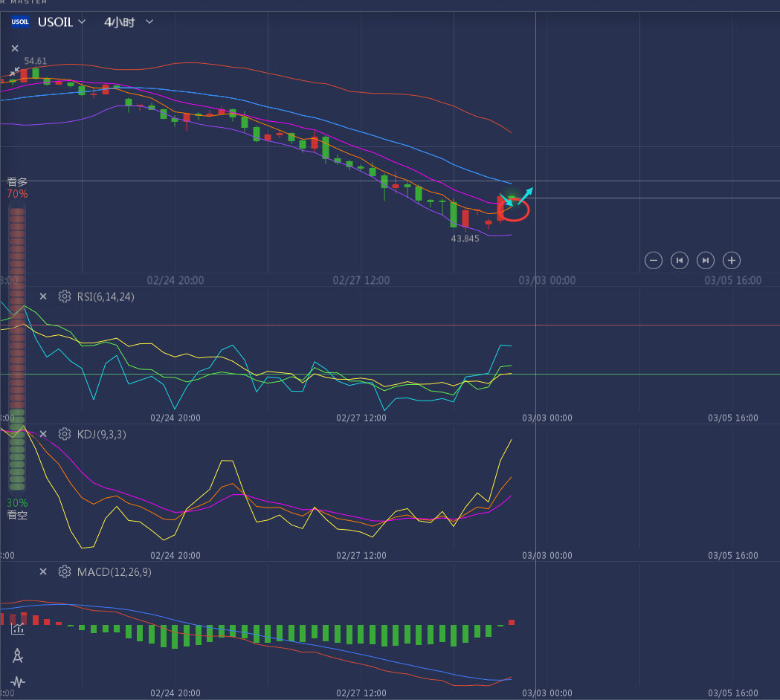The image size is (780, 700).
Task: Open MACD indicator settings gear
Action: [x=64, y=571]
